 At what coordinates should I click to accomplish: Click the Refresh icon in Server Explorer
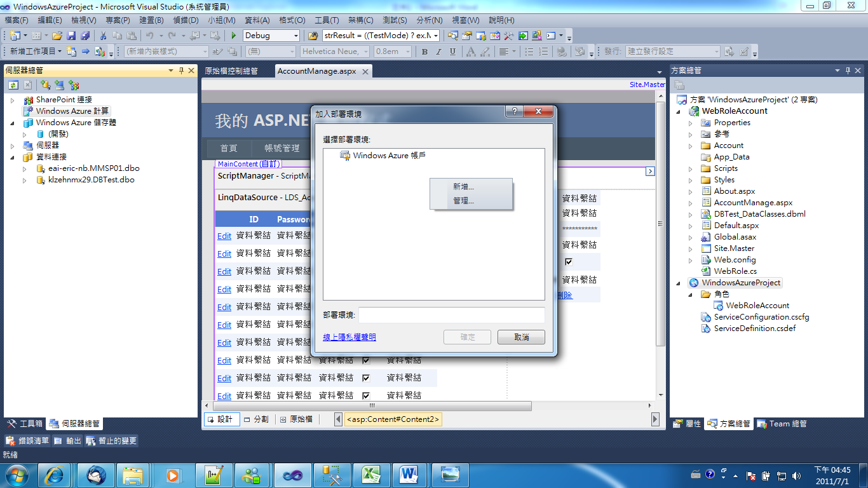[x=13, y=85]
